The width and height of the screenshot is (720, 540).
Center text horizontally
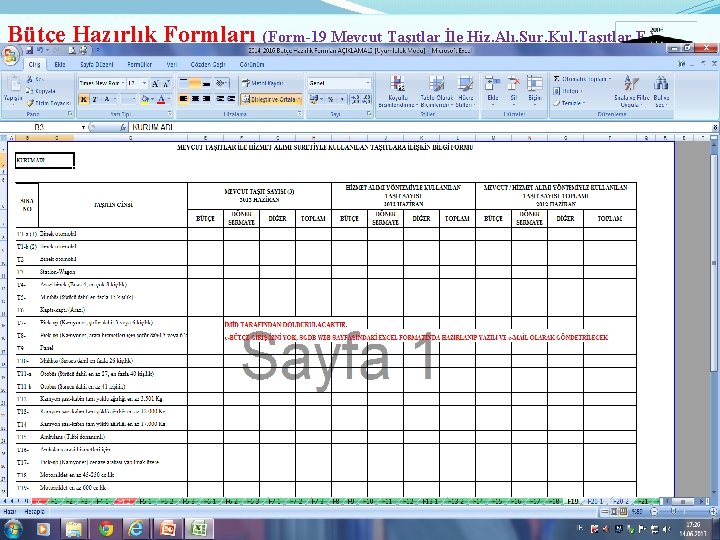(195, 99)
